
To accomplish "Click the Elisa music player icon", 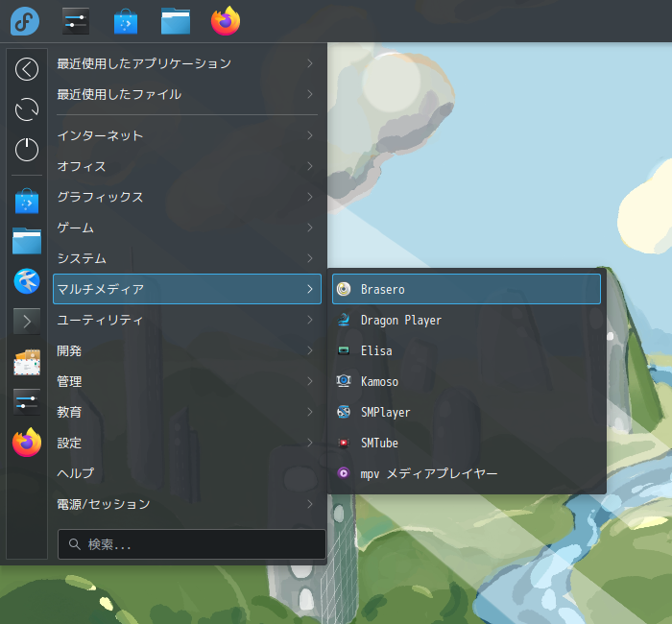I will tap(344, 350).
